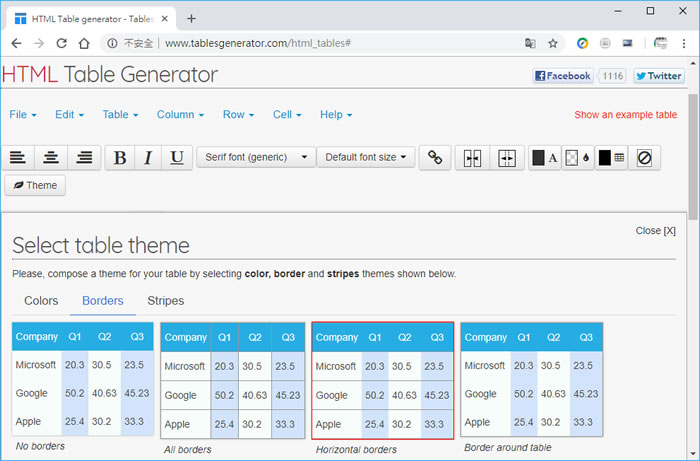Viewport: 700px width, 461px height.
Task: Open the cell background color picker
Action: (x=578, y=158)
